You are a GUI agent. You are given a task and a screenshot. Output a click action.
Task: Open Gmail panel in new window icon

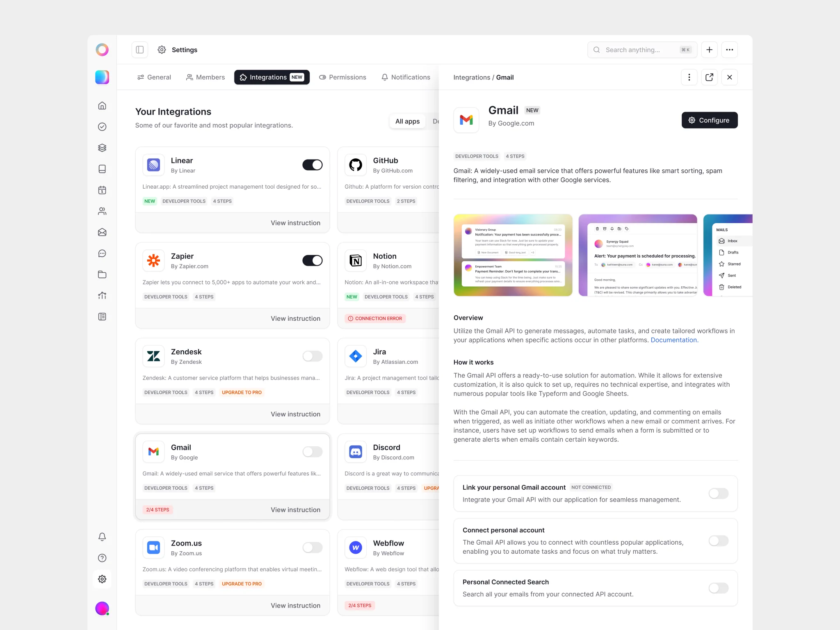tap(709, 77)
